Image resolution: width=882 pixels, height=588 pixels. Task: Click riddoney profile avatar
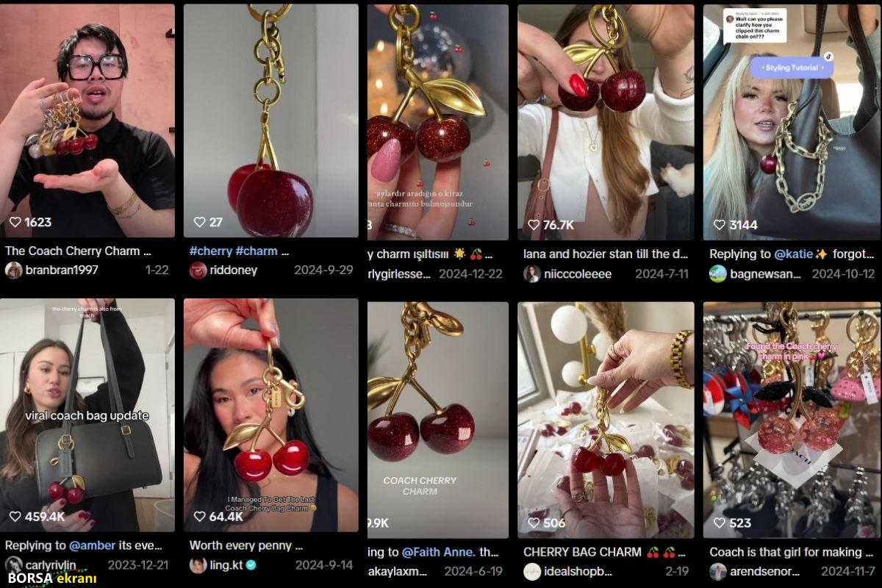198,270
